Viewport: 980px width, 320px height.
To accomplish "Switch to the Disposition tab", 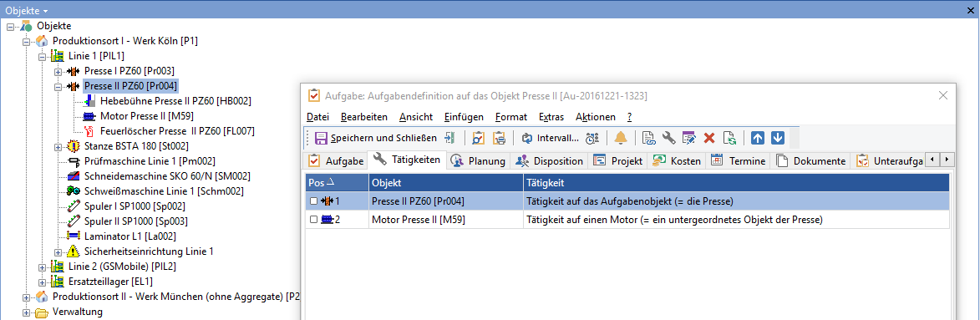I will pos(550,160).
